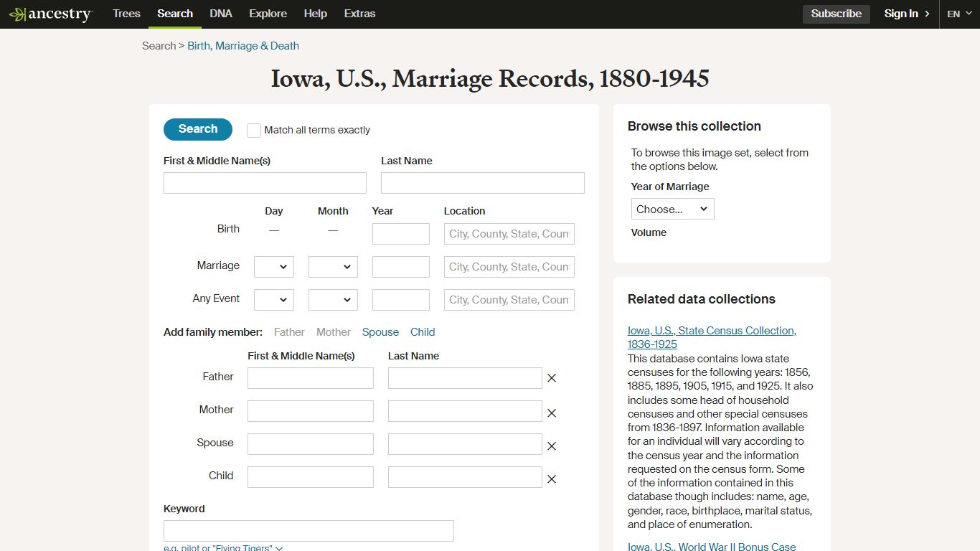980x551 pixels.
Task: Click the greyed Mother add link
Action: (x=334, y=332)
